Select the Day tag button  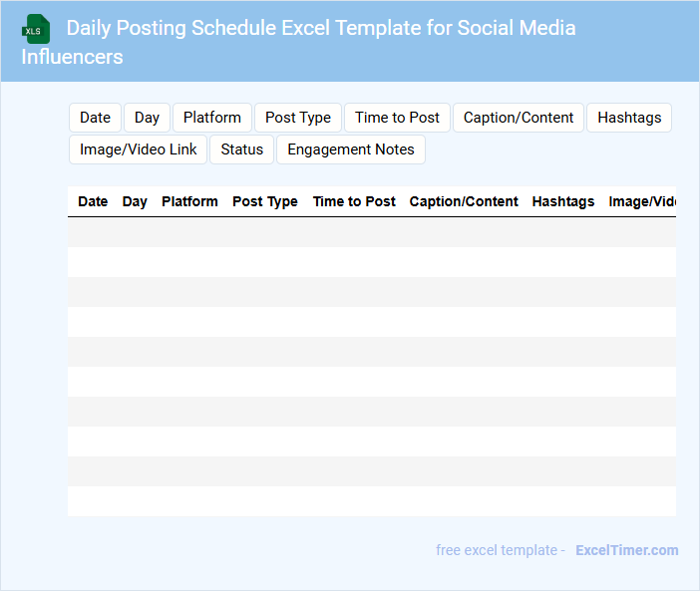click(147, 118)
